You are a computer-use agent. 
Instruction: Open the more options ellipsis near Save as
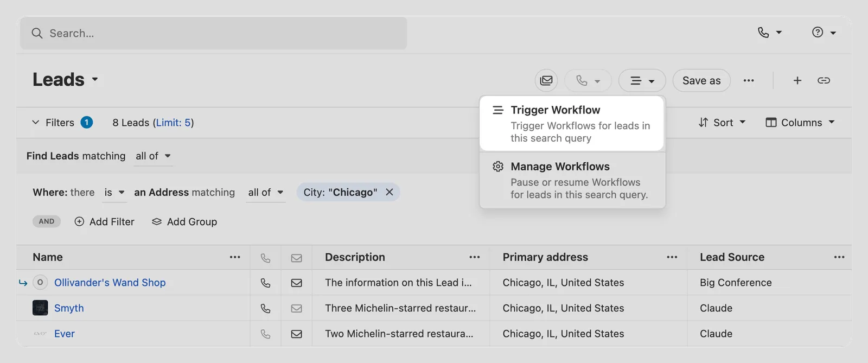click(749, 80)
